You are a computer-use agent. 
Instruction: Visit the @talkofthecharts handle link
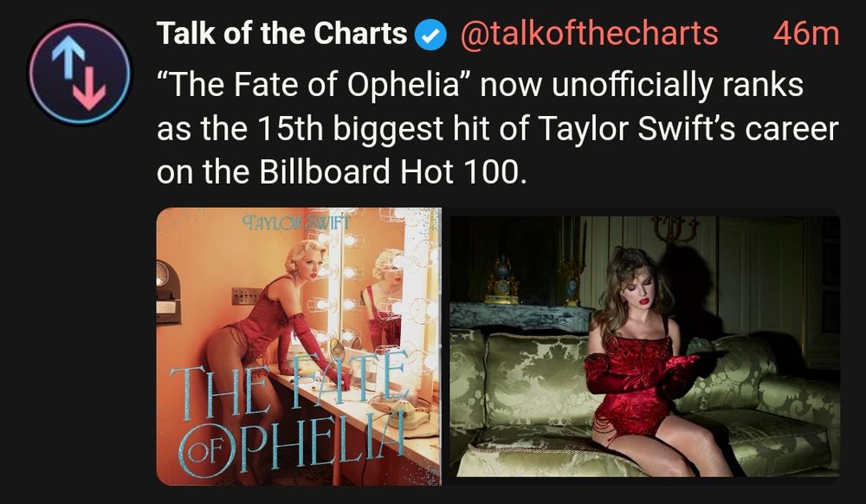coord(588,34)
